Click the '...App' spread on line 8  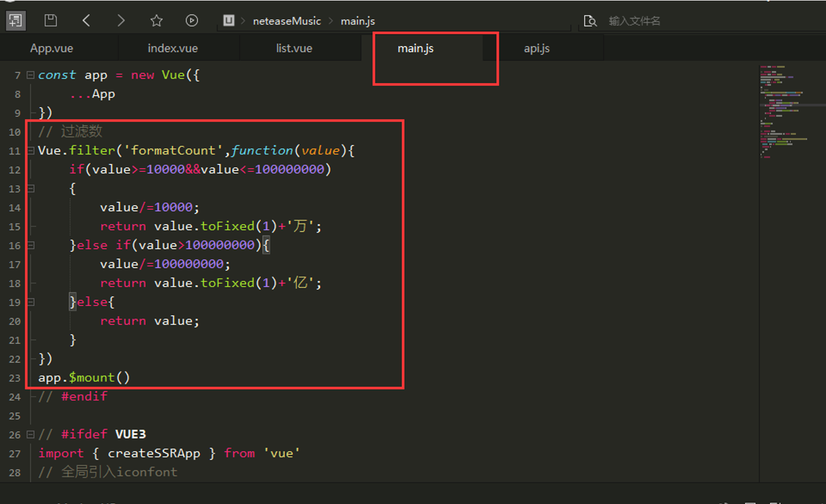tap(92, 94)
